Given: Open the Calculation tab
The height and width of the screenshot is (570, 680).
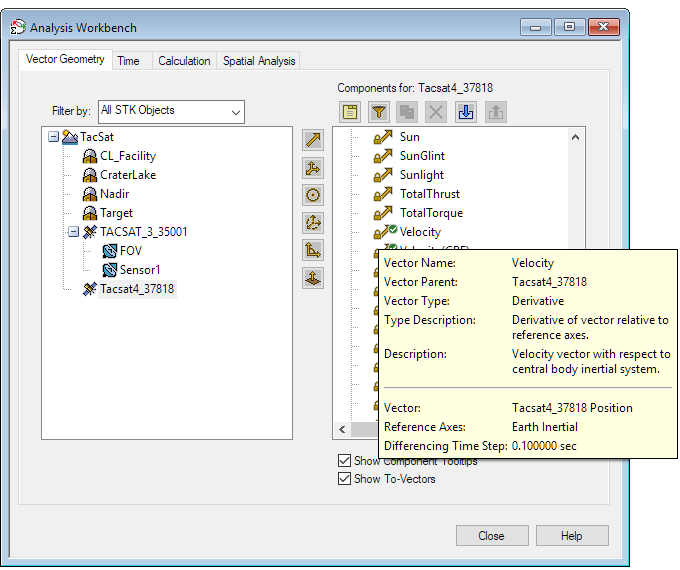Looking at the screenshot, I should (184, 61).
